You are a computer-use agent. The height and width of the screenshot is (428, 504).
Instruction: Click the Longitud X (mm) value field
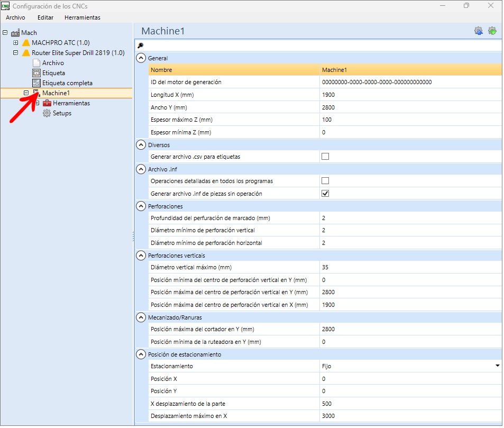[411, 95]
